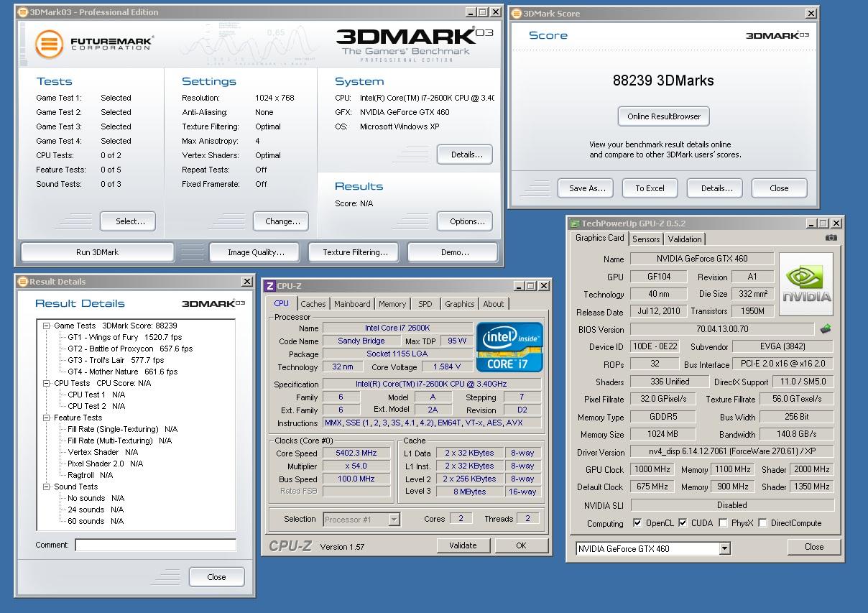The width and height of the screenshot is (868, 613).
Task: Open the About tab in CPU-Z
Action: 493,304
